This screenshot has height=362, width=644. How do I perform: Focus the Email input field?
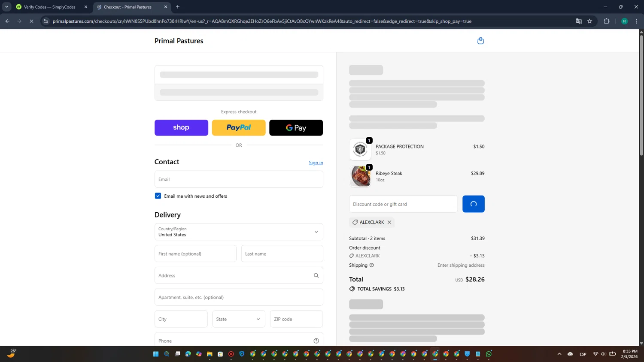(239, 179)
